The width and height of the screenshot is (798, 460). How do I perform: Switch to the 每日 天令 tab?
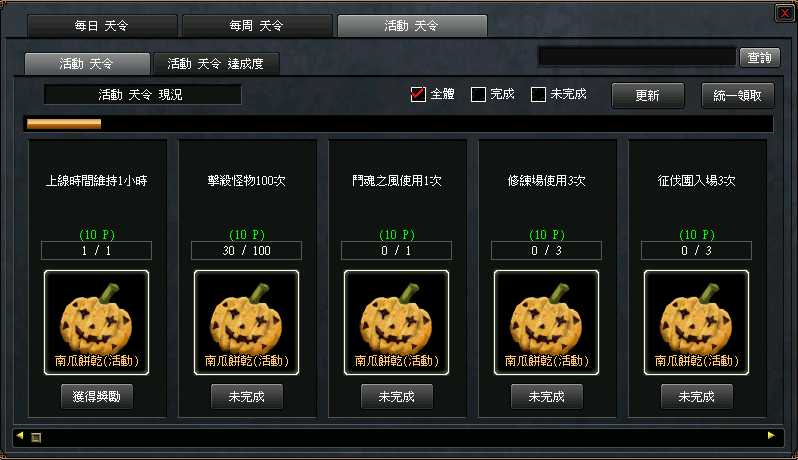pyautogui.click(x=102, y=25)
